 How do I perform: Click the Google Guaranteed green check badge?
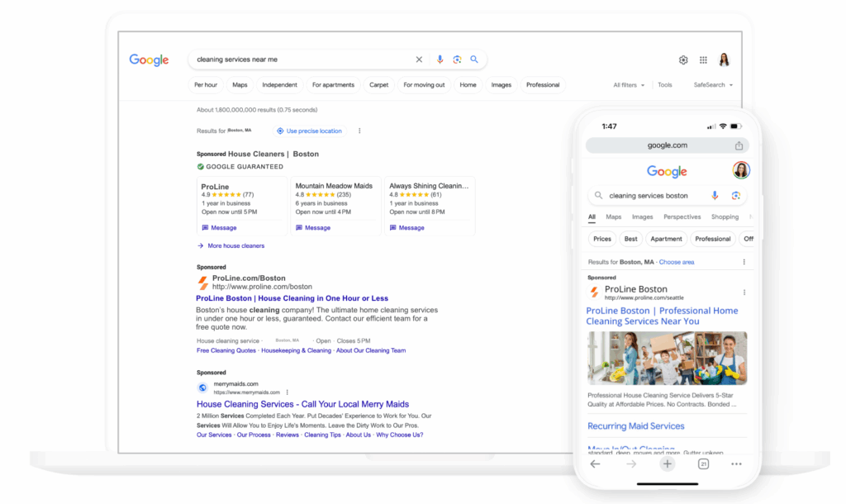point(200,167)
